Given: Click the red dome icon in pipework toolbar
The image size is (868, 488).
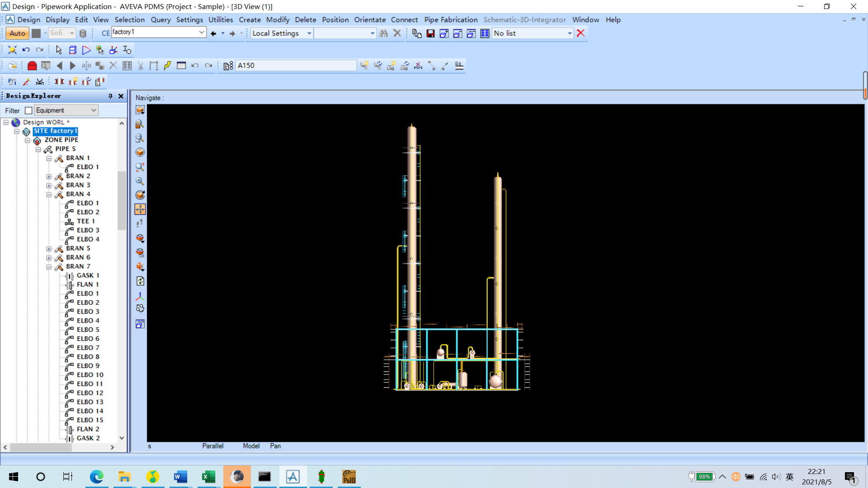Looking at the screenshot, I should pyautogui.click(x=32, y=66).
